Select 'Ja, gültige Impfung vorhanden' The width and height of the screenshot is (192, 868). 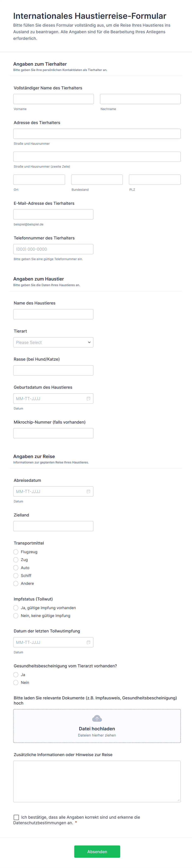click(x=16, y=608)
